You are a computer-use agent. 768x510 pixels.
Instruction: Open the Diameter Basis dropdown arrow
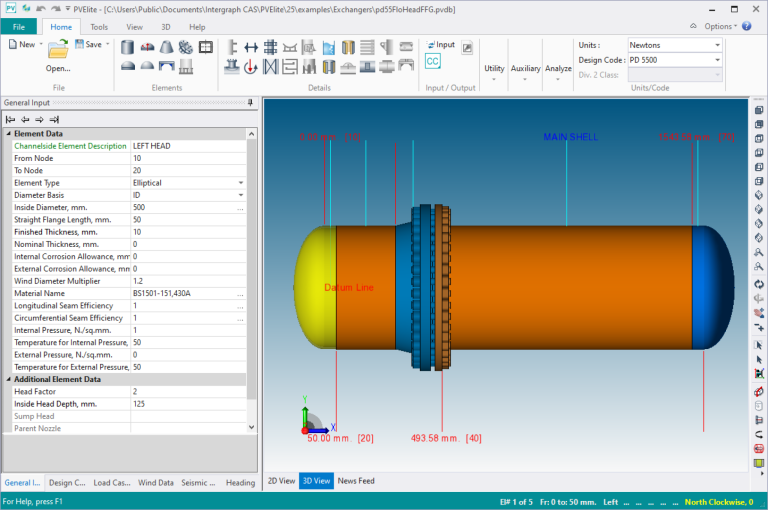240,195
